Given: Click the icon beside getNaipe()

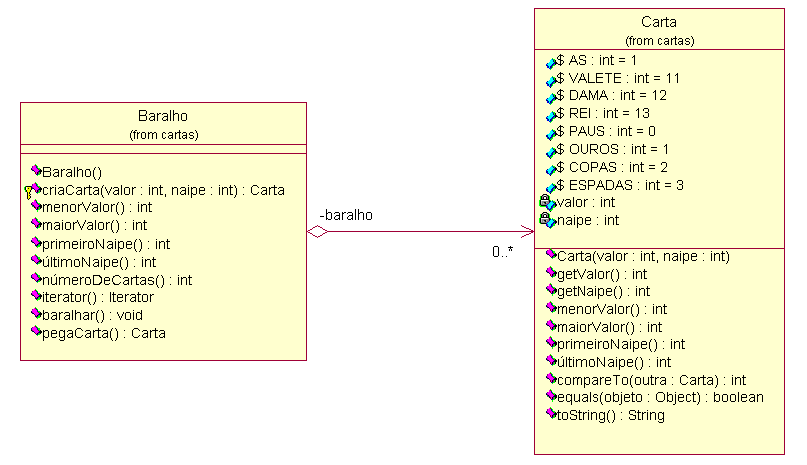Looking at the screenshot, I should [x=551, y=289].
